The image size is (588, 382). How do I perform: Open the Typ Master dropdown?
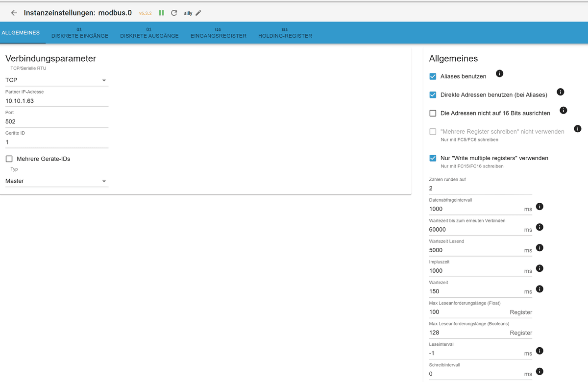tap(57, 181)
